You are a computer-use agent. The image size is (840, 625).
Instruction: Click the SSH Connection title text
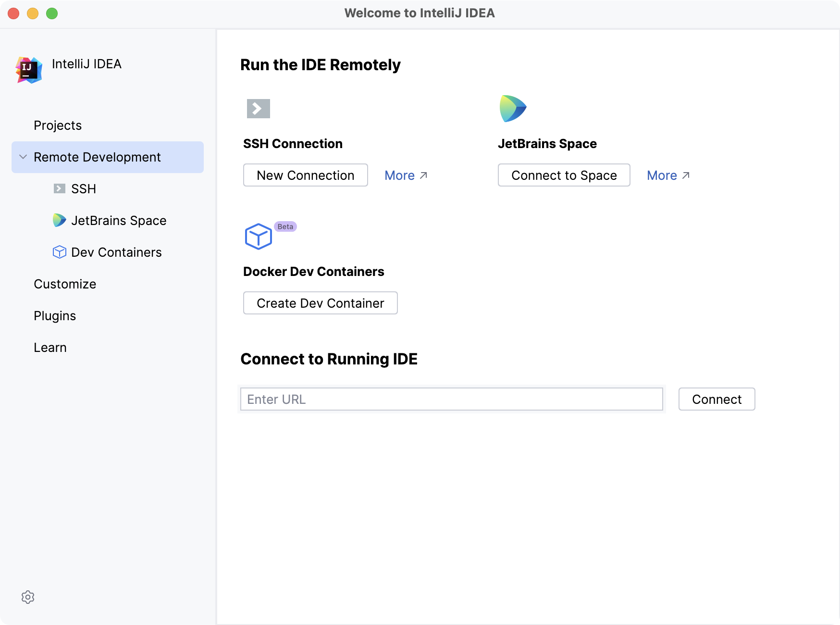coord(293,144)
